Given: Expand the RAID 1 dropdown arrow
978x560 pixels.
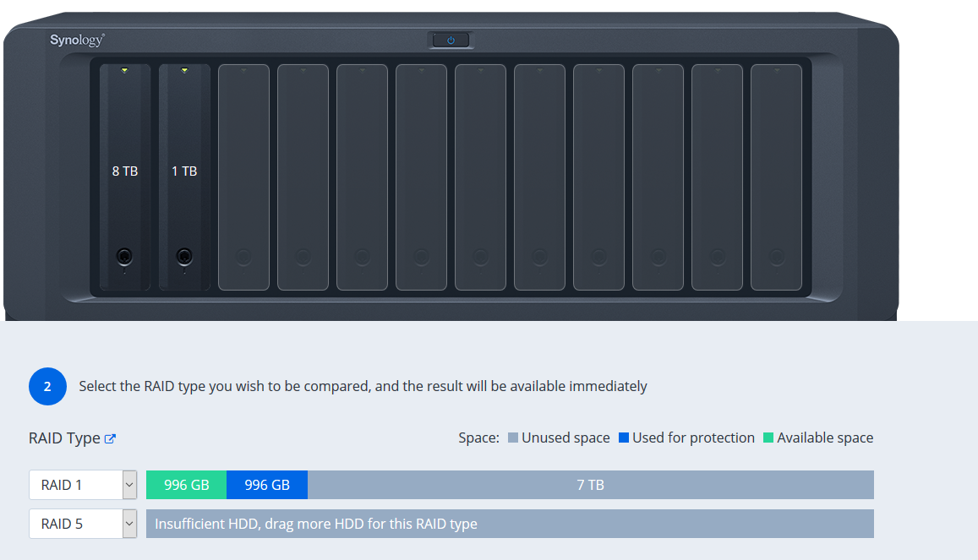Looking at the screenshot, I should (x=129, y=485).
